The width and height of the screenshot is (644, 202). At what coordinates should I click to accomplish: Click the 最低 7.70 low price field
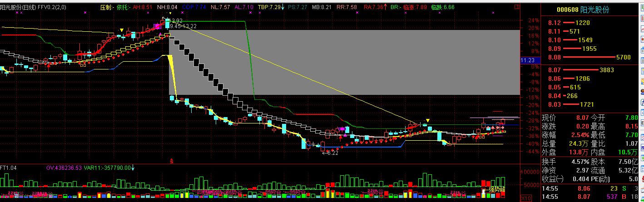click(614, 135)
